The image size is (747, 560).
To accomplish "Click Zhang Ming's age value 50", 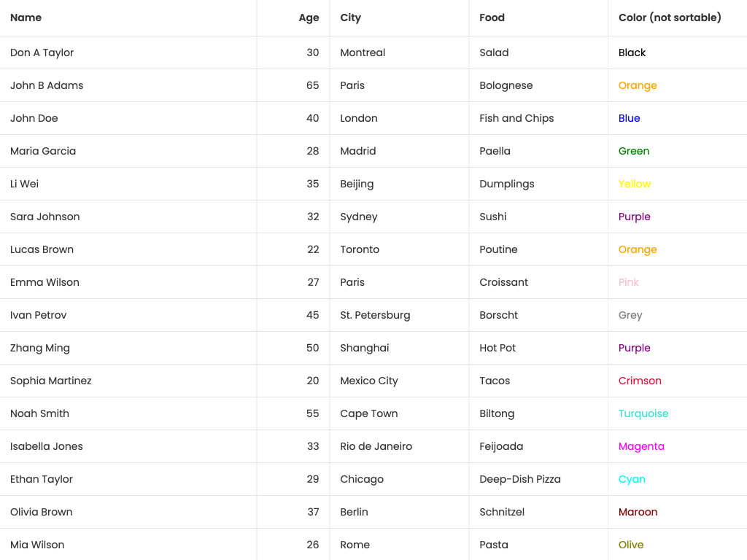I will 313,348.
